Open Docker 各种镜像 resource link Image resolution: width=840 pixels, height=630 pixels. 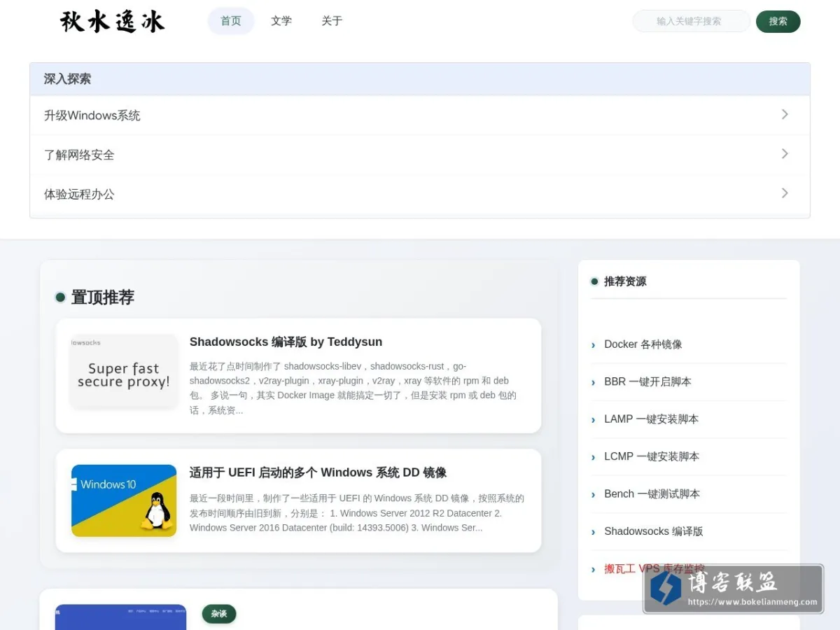(643, 344)
